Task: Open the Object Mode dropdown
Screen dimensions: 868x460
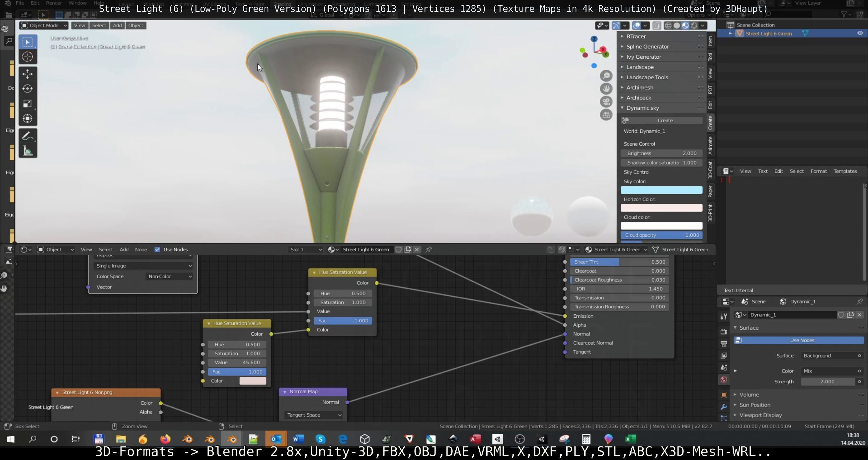Action: coord(44,26)
